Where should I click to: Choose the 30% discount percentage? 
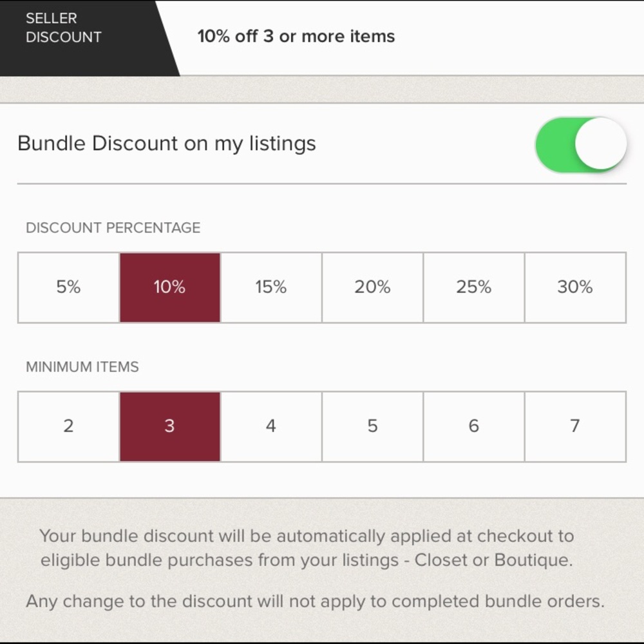coord(575,287)
